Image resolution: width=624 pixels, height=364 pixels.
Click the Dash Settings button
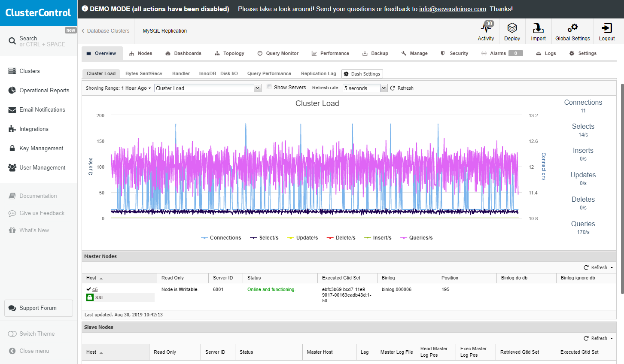click(x=362, y=74)
